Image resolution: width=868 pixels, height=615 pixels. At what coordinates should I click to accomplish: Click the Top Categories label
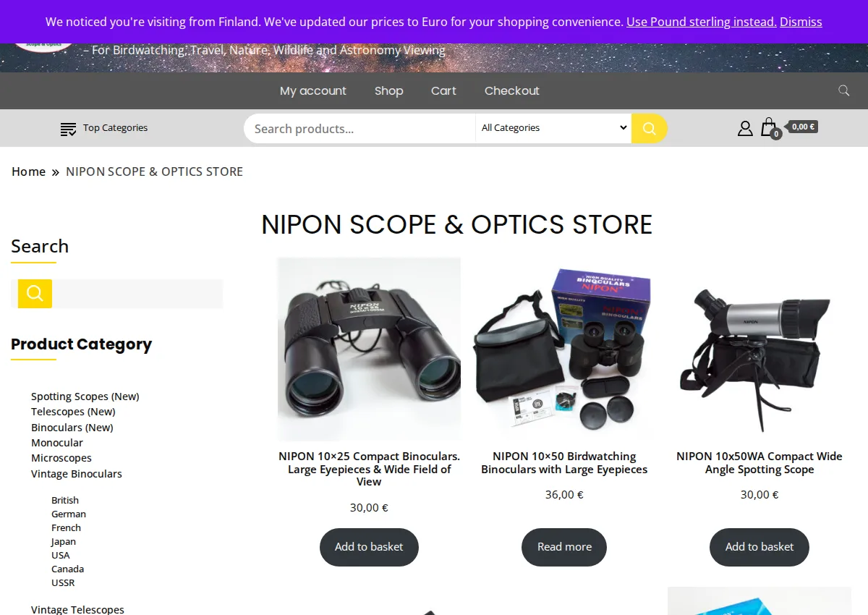point(115,127)
